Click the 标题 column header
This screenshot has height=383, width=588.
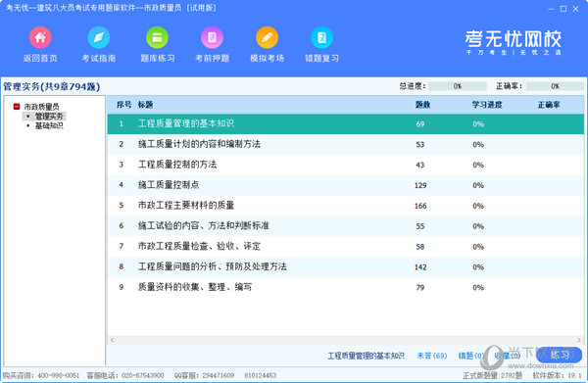[x=145, y=105]
